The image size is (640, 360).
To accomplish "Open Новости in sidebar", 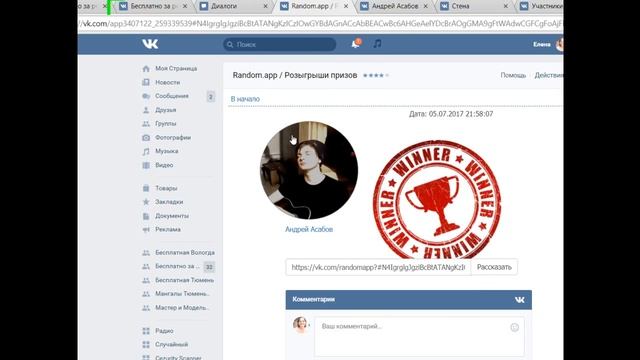I will click(x=167, y=82).
